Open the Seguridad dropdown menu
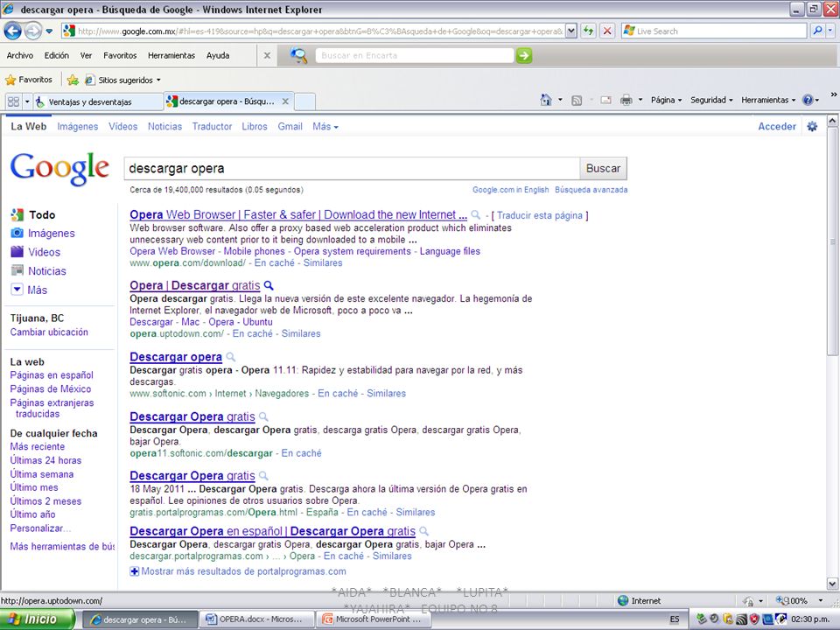The height and width of the screenshot is (630, 840). 711,100
